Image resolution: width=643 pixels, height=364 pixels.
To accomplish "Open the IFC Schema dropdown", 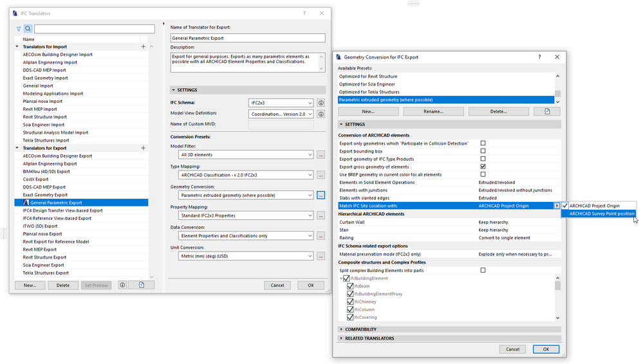I will (x=281, y=103).
